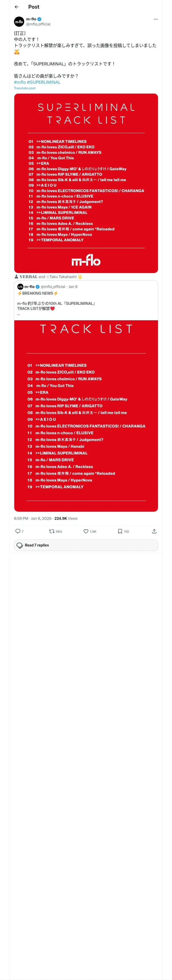The image size is (172, 980).
Task: Click the tagged people icon
Action: tap(16, 277)
